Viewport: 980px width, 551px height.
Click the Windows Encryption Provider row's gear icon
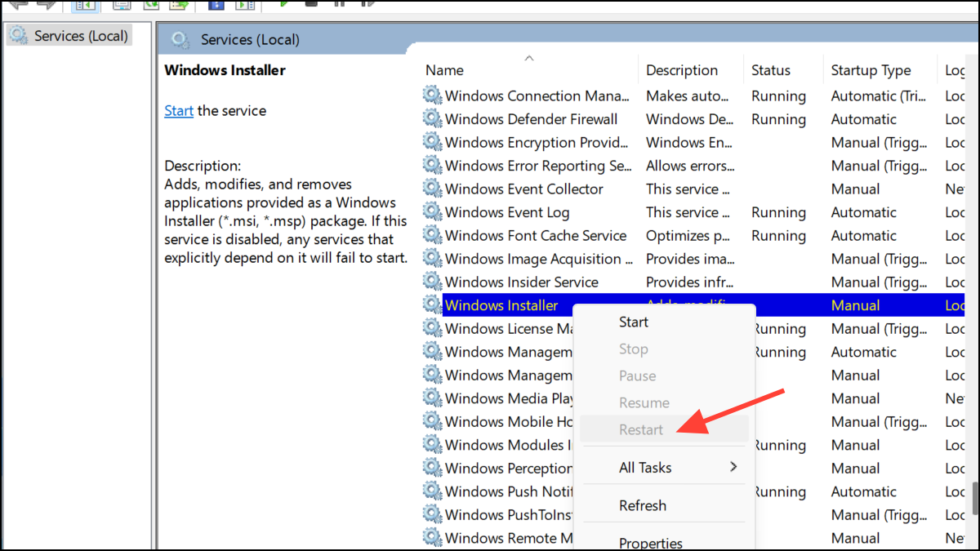(431, 142)
